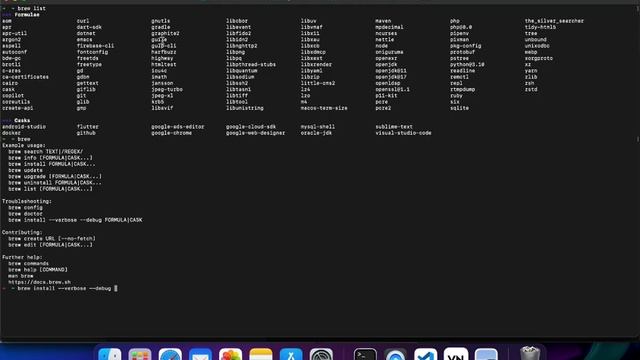The width and height of the screenshot is (640, 360).
Task: Click 'dart-sdk' in the formulae list
Action: pyautogui.click(x=89, y=27)
